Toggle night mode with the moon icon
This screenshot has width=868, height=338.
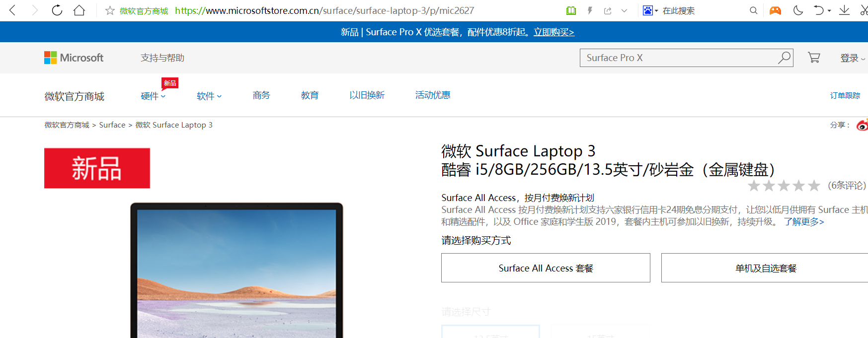(x=798, y=10)
